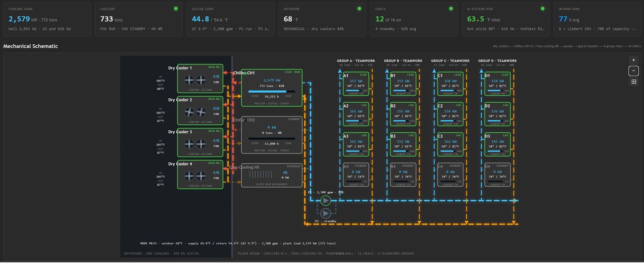The image size is (644, 263).
Task: Click the "Dry Cooler 4" title
Action: pyautogui.click(x=180, y=164)
